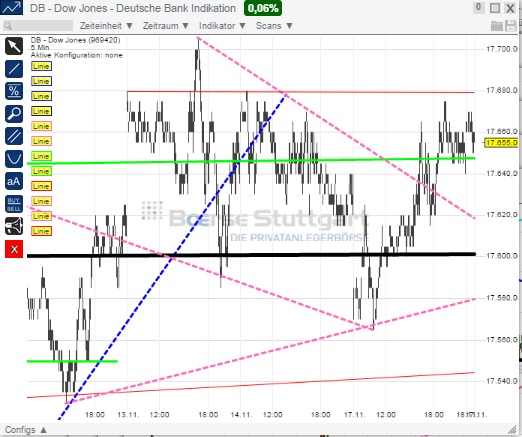Click the yellow 17.655,0 current price tag
This screenshot has height=437, width=522.
coord(501,143)
